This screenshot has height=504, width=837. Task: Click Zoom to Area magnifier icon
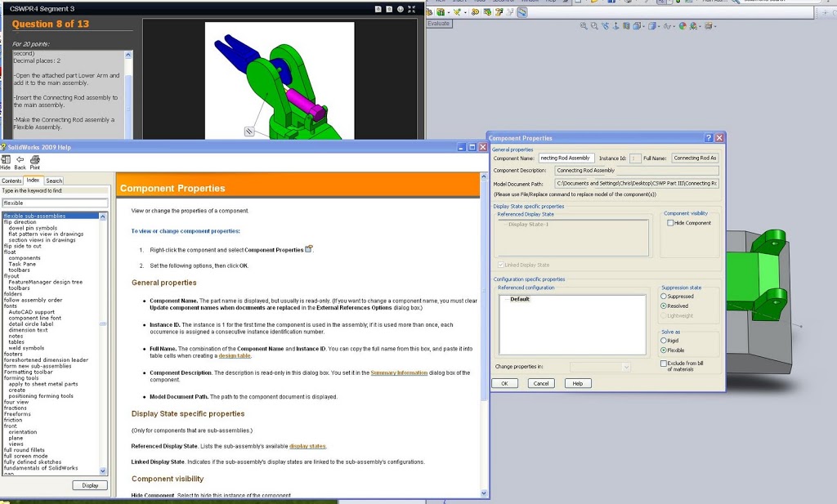tap(594, 25)
